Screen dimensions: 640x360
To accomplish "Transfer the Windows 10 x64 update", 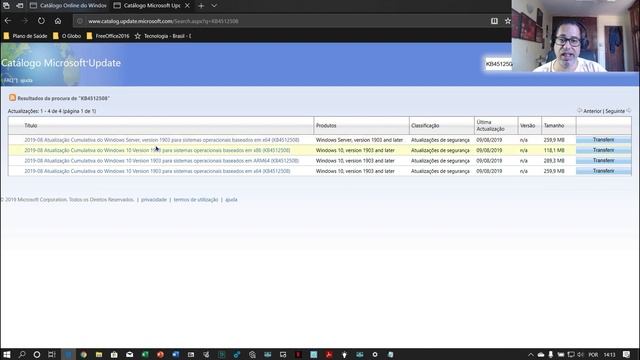I will 603,171.
